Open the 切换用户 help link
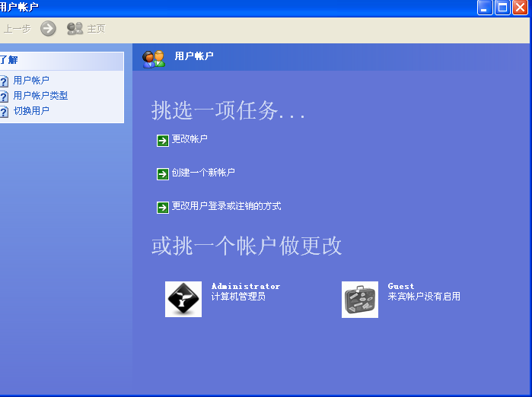Image resolution: width=532 pixels, height=397 pixels. coord(31,111)
